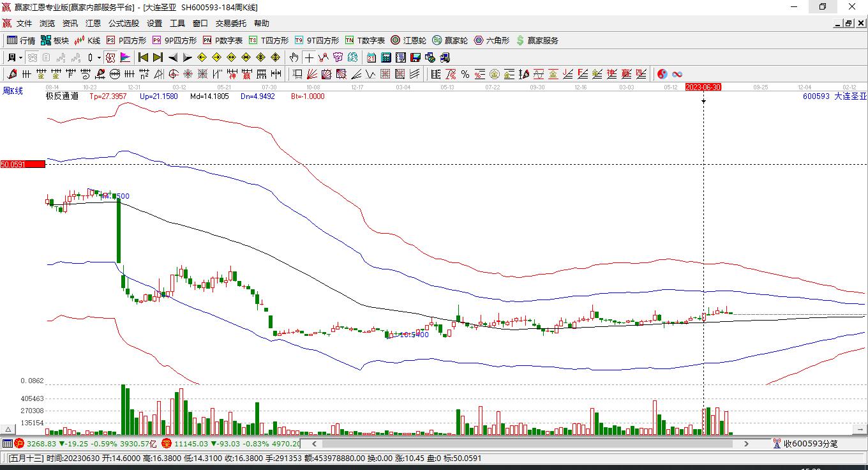This screenshot has height=470, width=868.
Task: Click the colorful flag icon in toolbar
Action: [125, 57]
